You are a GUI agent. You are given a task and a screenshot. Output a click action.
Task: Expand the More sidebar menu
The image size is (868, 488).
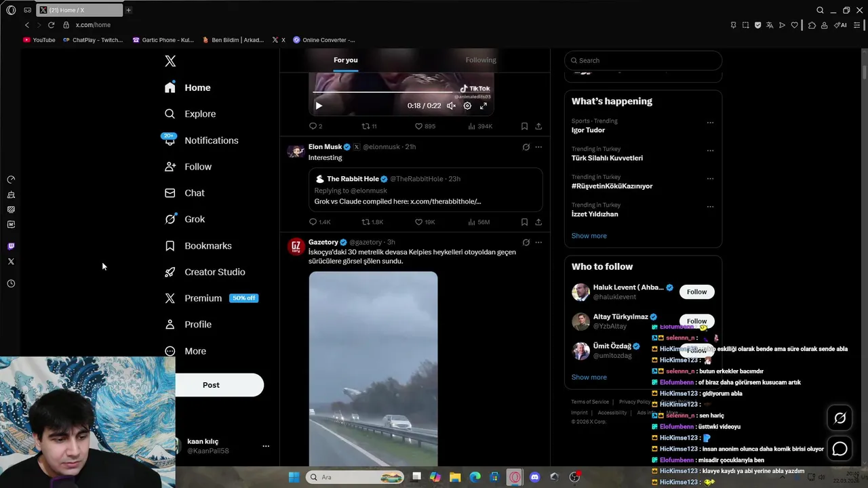pyautogui.click(x=186, y=351)
